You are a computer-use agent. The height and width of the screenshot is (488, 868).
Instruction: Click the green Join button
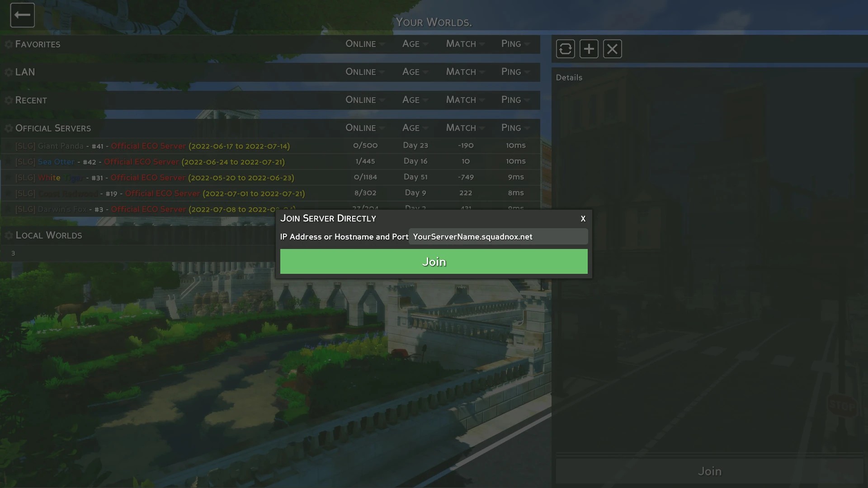(x=434, y=262)
